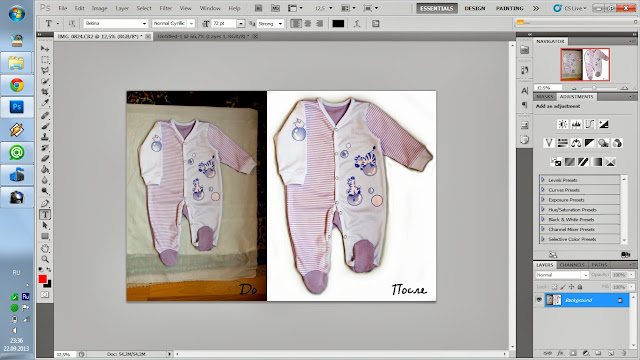Select the Paint Bucket tool
The width and height of the screenshot is (640, 360).
pyautogui.click(x=45, y=169)
